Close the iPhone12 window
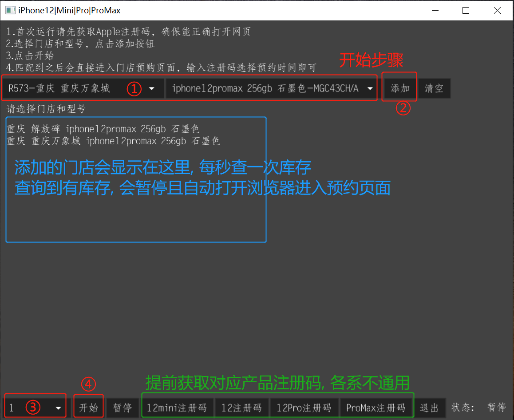This screenshot has width=514, height=420. click(497, 11)
